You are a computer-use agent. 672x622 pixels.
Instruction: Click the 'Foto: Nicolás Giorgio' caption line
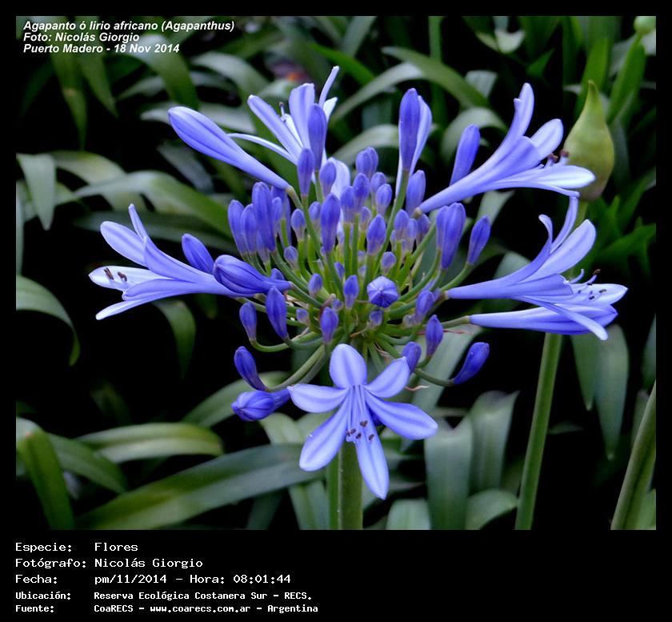pos(81,37)
